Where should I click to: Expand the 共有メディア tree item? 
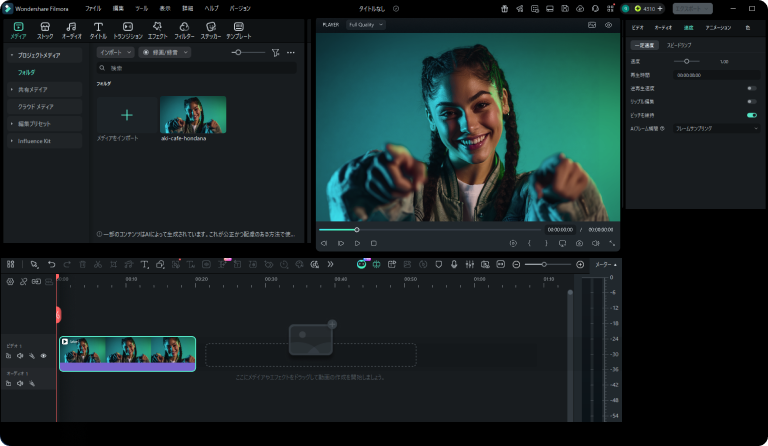[x=35, y=89]
